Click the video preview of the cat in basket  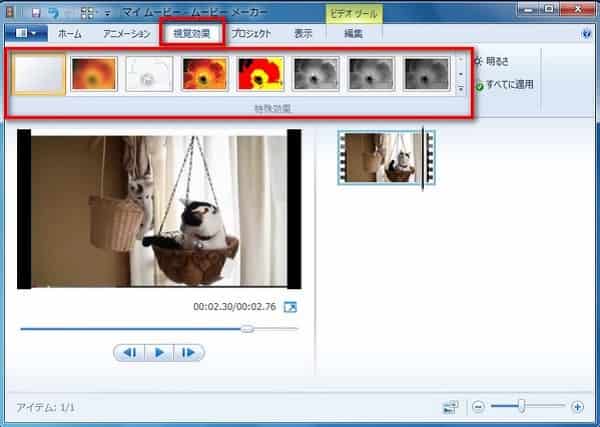(x=159, y=209)
